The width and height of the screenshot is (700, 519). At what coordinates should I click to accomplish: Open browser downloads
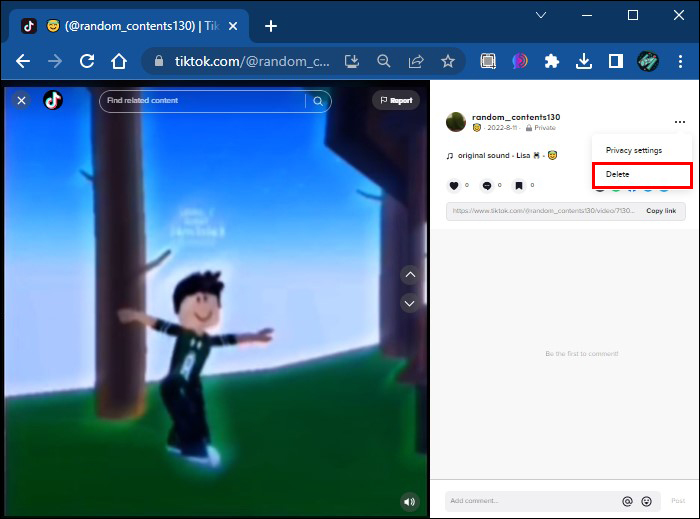[583, 61]
